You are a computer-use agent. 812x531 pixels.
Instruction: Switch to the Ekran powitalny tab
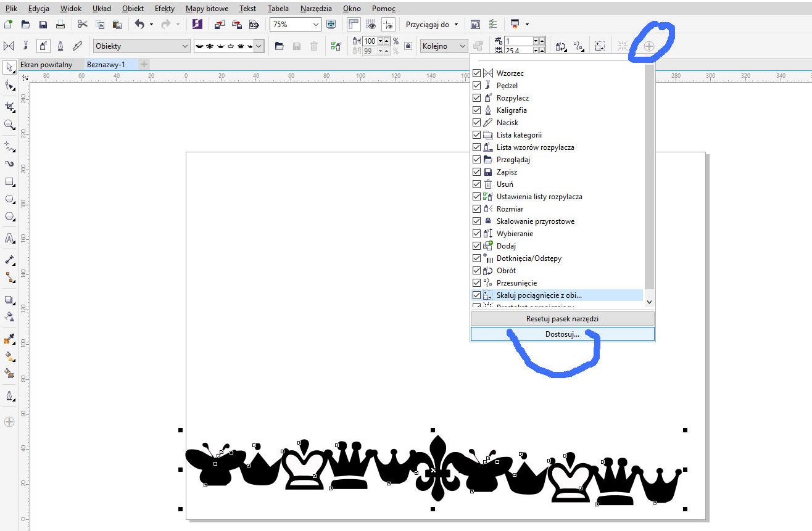pyautogui.click(x=46, y=65)
